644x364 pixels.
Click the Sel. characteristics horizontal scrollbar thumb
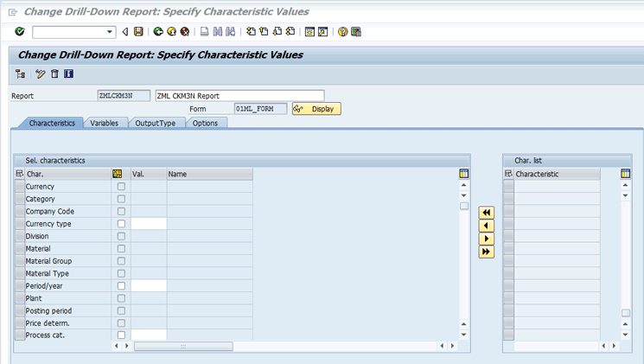[x=183, y=347]
